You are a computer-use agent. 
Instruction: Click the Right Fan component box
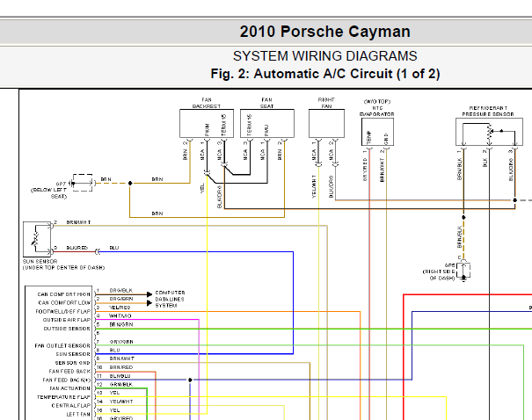tap(326, 123)
